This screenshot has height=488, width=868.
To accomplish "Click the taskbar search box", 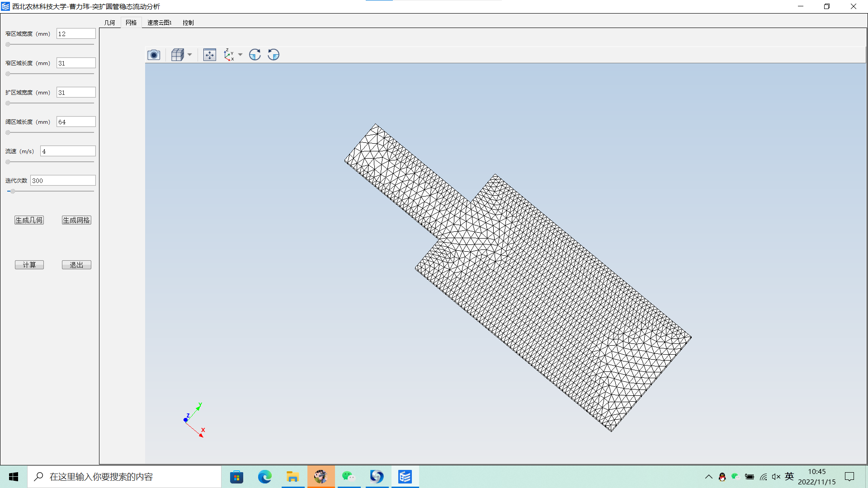I will click(124, 477).
